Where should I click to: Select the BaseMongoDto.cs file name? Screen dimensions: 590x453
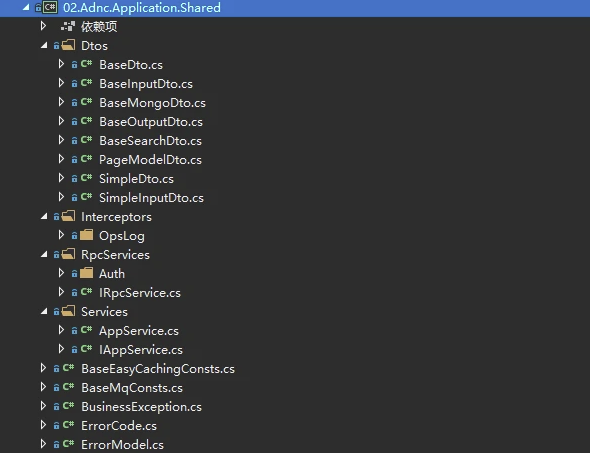152,103
